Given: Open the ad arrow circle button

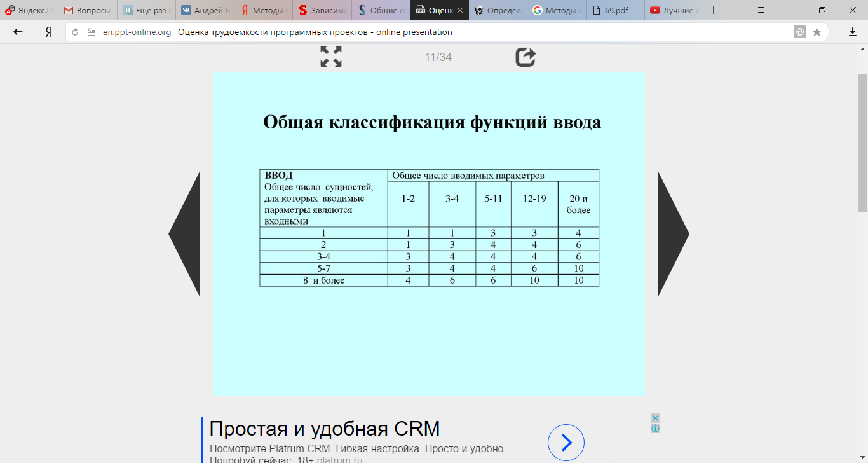Looking at the screenshot, I should pyautogui.click(x=566, y=442).
